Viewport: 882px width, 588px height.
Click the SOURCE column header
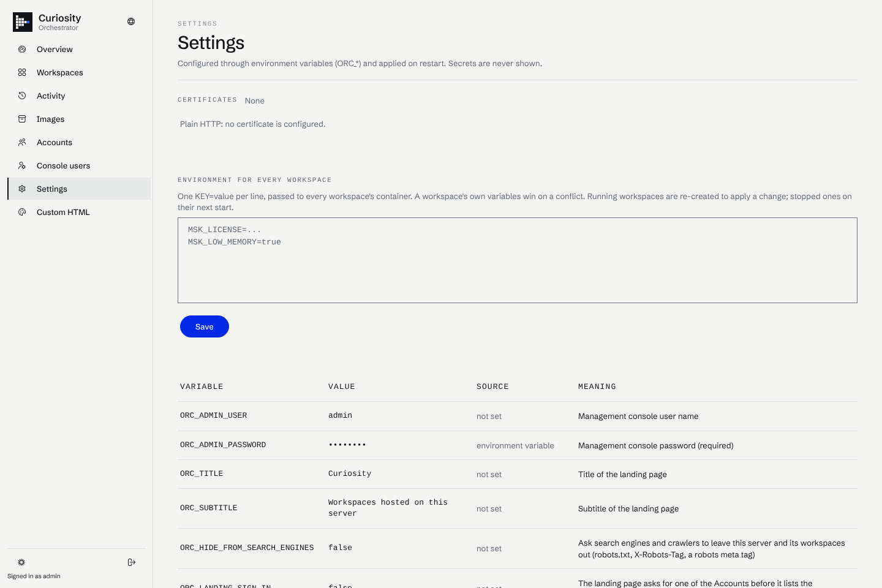pyautogui.click(x=492, y=386)
